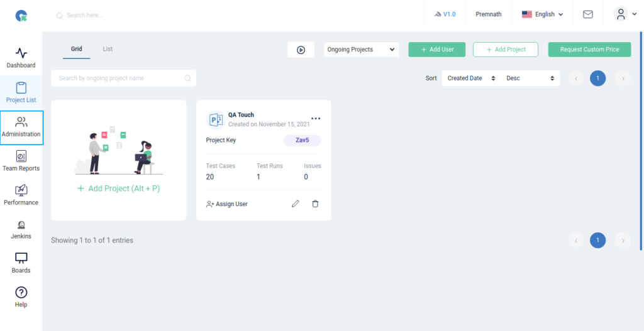
Task: Open the Performance section
Action: pyautogui.click(x=21, y=195)
